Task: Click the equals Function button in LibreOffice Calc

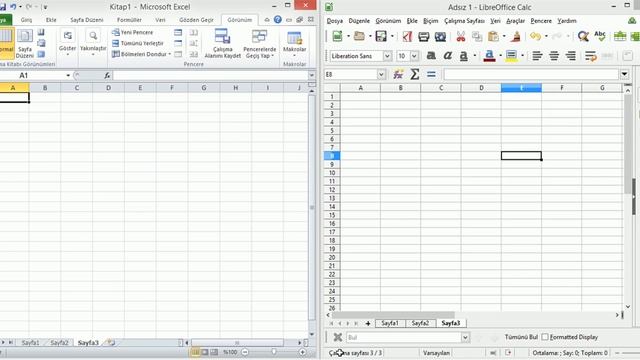Action: pos(431,74)
